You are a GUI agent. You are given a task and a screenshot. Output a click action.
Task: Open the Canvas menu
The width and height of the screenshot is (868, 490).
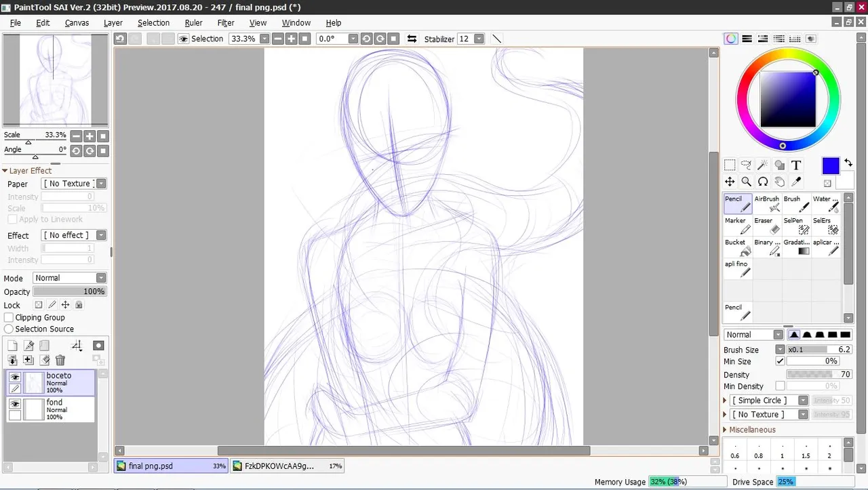[x=77, y=23]
